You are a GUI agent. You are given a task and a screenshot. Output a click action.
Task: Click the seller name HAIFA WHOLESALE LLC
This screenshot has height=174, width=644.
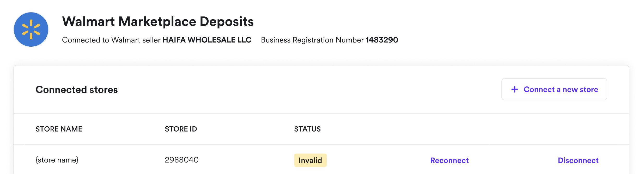[207, 40]
